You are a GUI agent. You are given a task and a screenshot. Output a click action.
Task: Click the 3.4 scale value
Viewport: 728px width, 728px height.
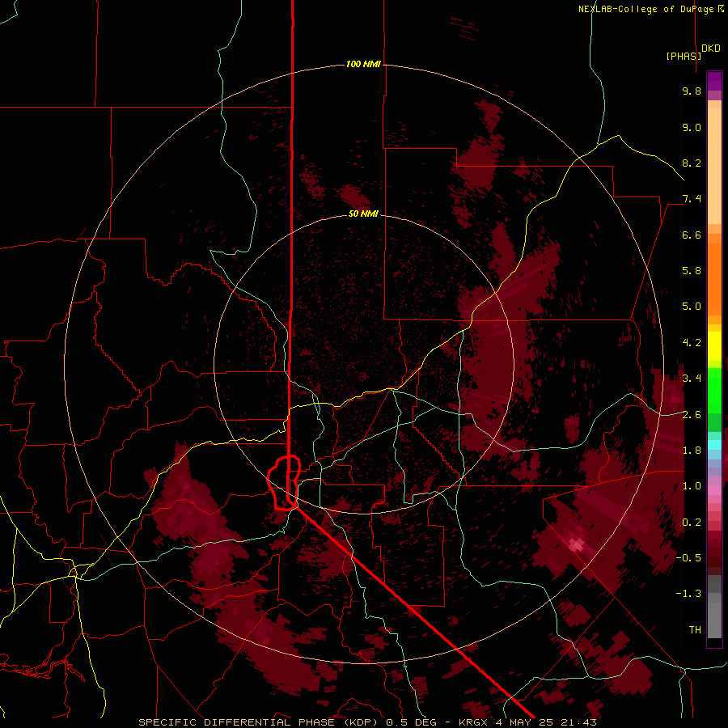[692, 379]
